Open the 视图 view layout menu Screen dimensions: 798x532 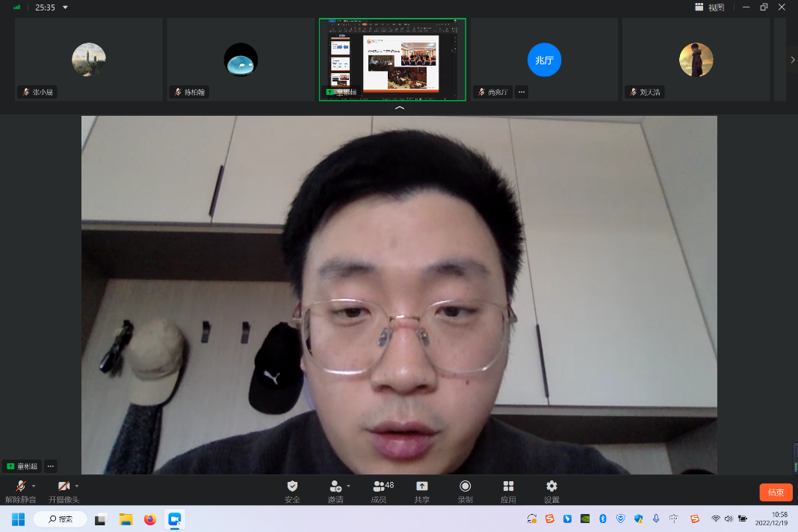click(709, 7)
